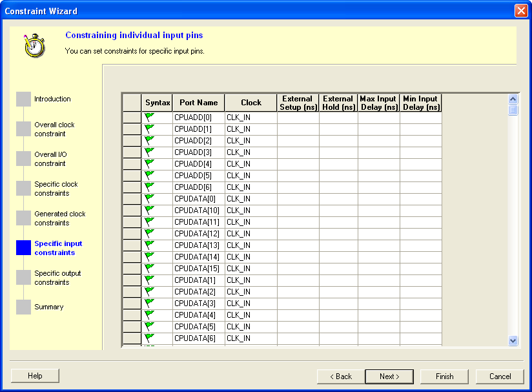Go back with the Back button
This screenshot has height=392, width=532.
pos(341,377)
